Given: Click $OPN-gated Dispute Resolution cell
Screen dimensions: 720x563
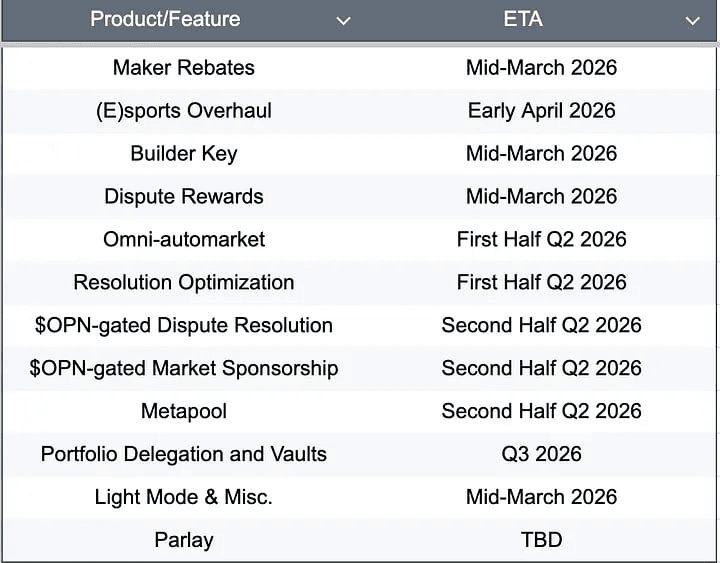Looking at the screenshot, I should click(184, 326).
